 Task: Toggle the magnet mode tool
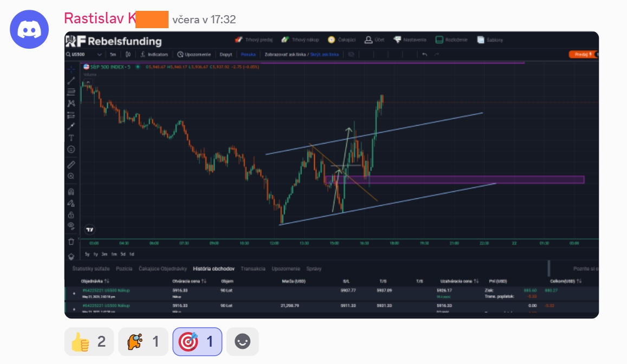[71, 191]
